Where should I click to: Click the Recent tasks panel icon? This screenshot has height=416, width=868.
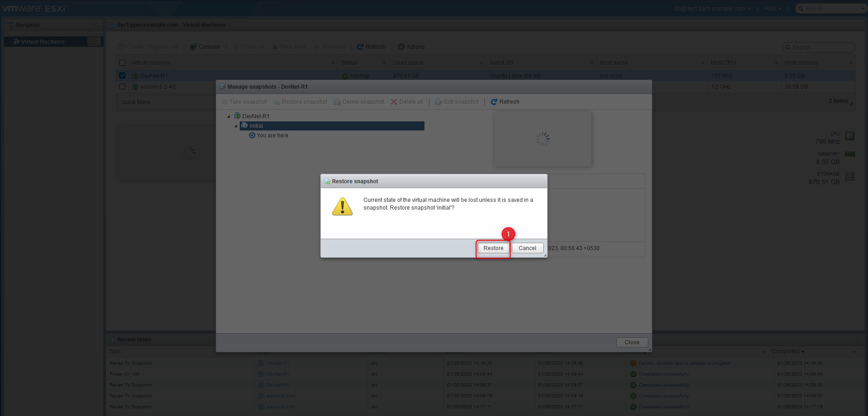coord(111,340)
